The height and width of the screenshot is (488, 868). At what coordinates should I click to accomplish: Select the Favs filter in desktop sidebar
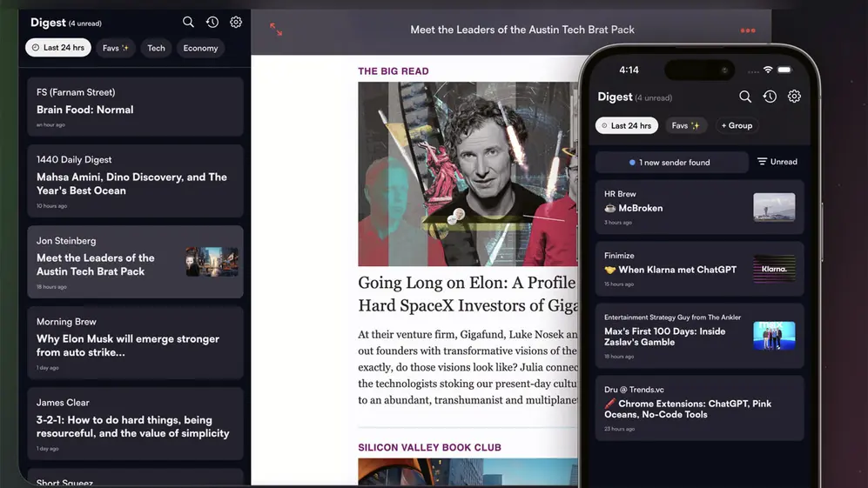pyautogui.click(x=115, y=48)
